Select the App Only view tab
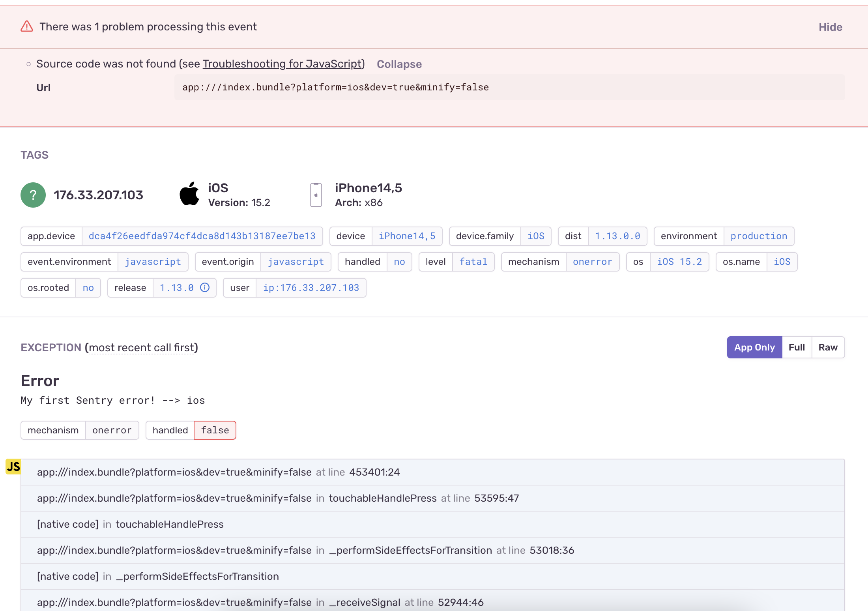Screen dimensions: 868x611 (754, 347)
